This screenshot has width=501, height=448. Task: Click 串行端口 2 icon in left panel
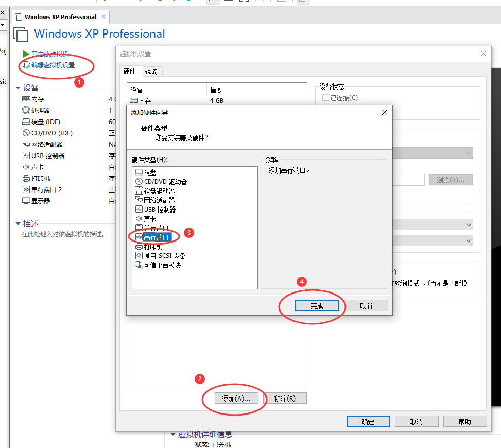(x=26, y=189)
